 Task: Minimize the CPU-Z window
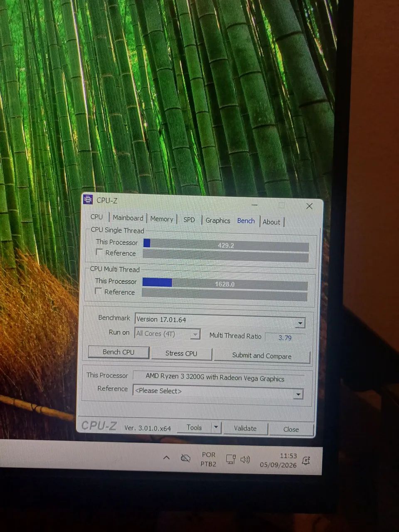coord(254,205)
